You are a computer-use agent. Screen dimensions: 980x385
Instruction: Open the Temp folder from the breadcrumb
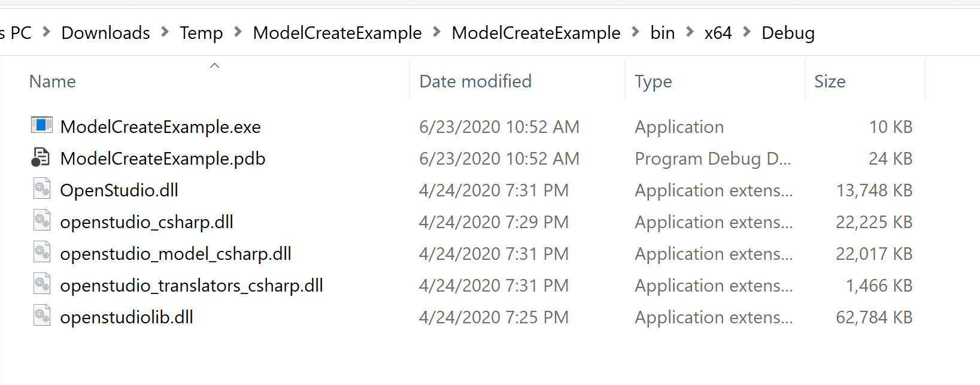click(201, 33)
